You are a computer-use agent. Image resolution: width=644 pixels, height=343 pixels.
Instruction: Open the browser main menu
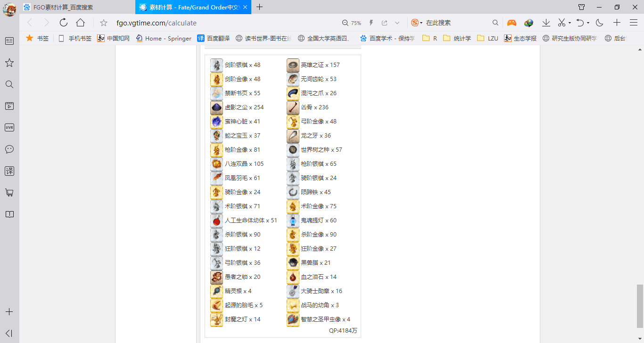pyautogui.click(x=634, y=23)
